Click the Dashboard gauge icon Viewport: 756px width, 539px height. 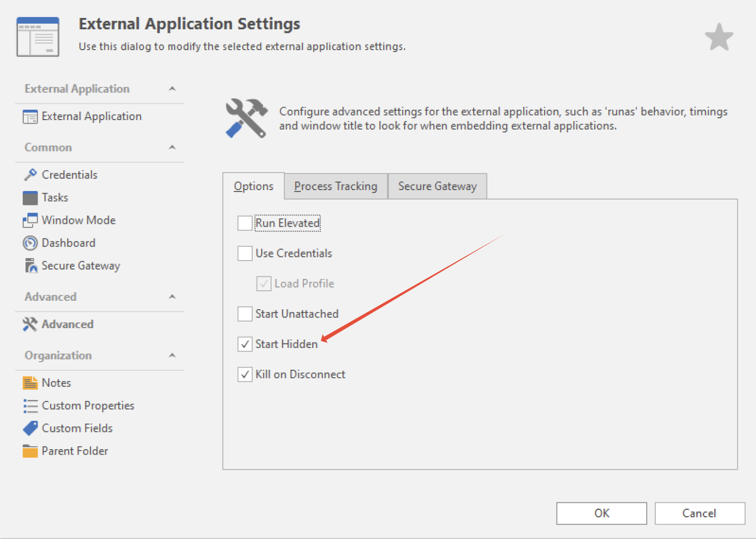[30, 243]
